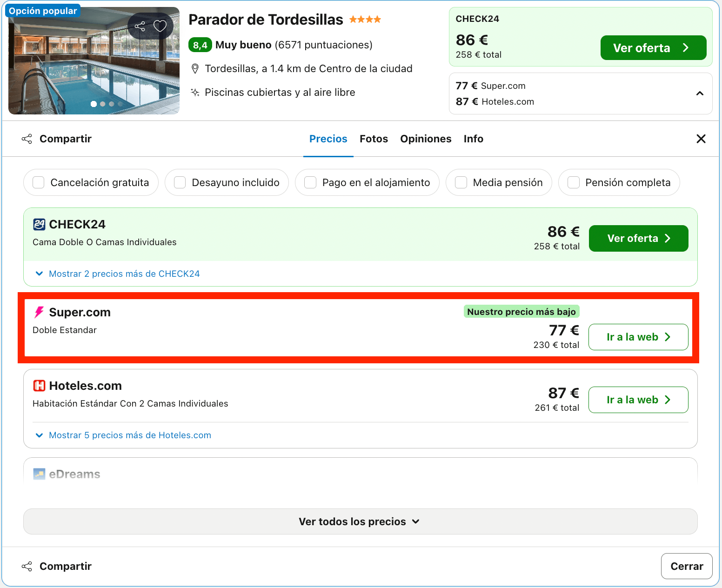Image resolution: width=722 pixels, height=588 pixels.
Task: Click the location pin icon near Tordesillas
Action: coord(195,69)
